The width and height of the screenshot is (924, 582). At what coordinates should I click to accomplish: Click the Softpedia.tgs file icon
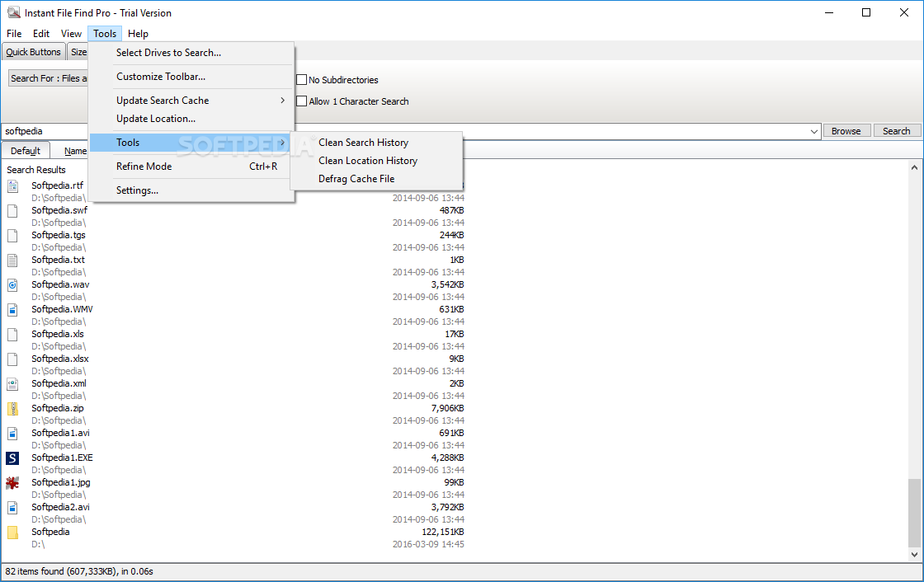coord(12,236)
